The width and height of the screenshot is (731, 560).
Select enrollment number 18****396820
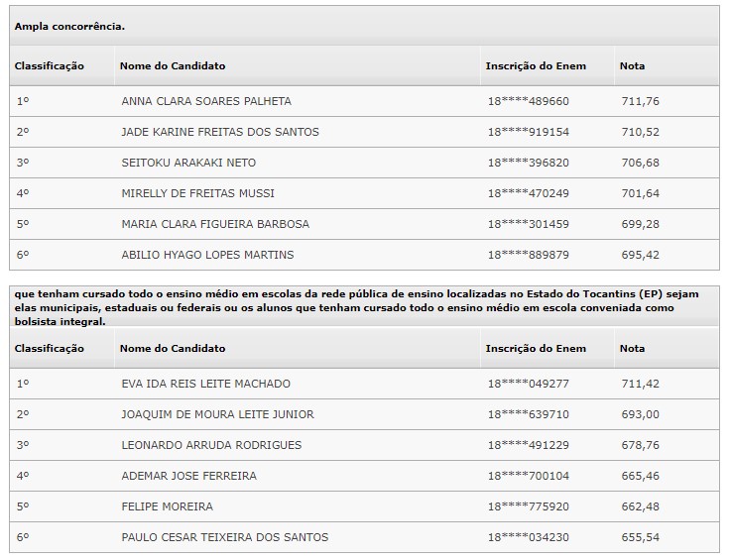tap(529, 163)
